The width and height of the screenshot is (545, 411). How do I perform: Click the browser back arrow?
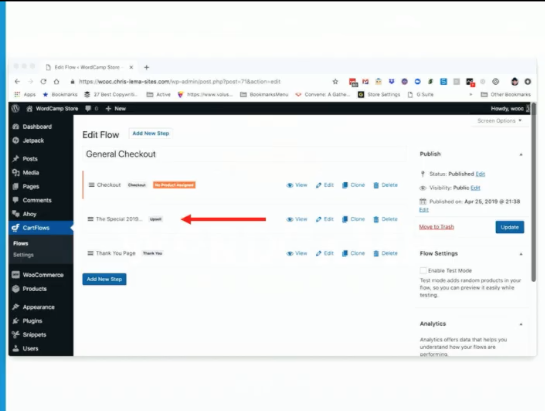[17, 81]
